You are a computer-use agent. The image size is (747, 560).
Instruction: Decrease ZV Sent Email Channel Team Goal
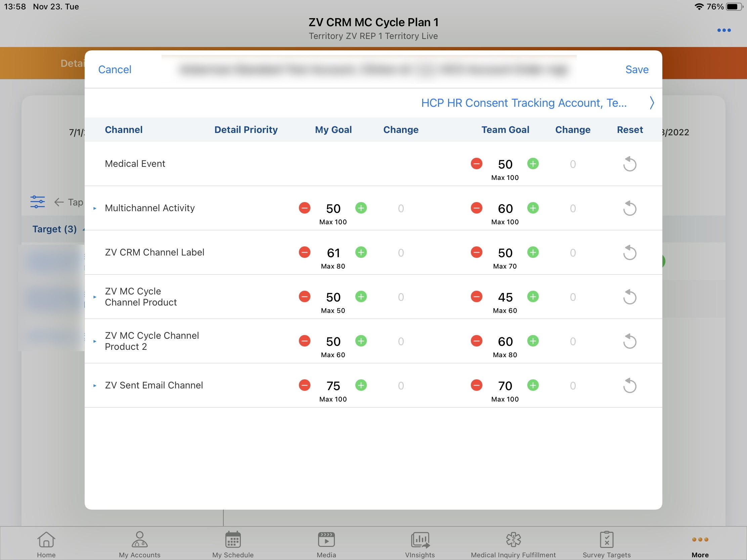(476, 385)
